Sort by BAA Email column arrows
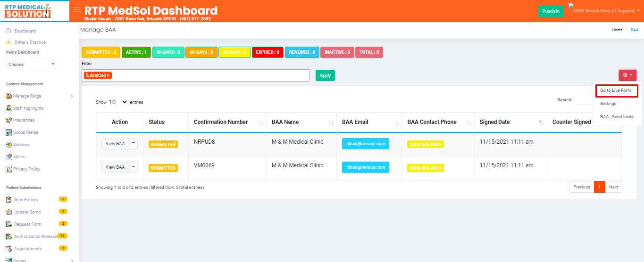Screen dimensions: 644x262 (396, 123)
